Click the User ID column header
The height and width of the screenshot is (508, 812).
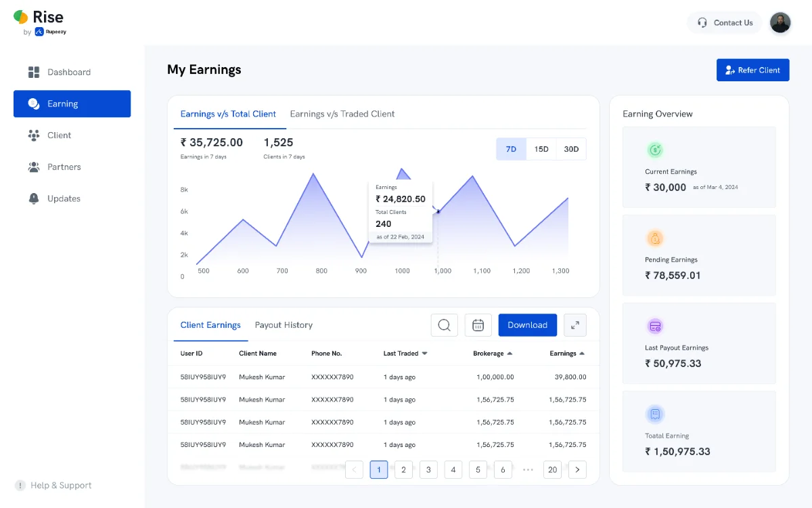191,354
